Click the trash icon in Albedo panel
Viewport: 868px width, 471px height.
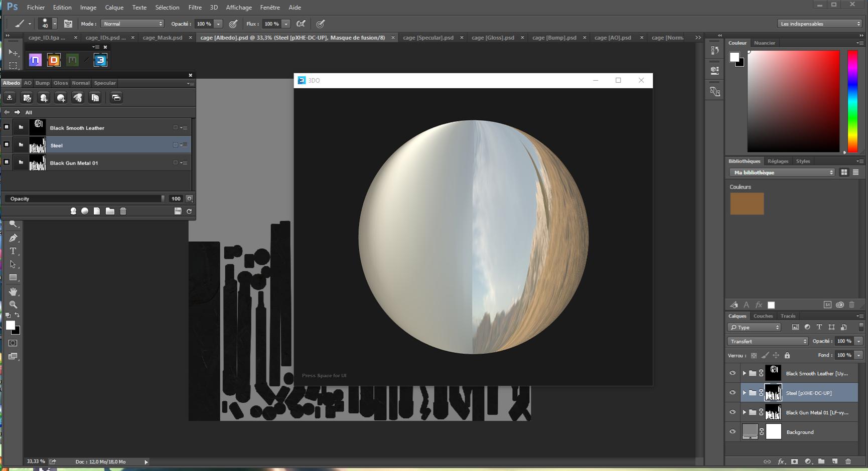[x=123, y=211]
